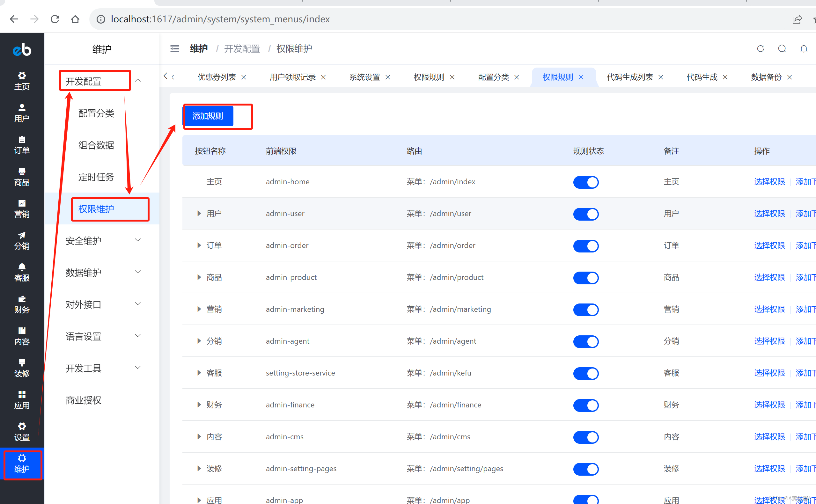Screen dimensions: 816x504
Task: Click 选择权限 link for 订单 row
Action: point(769,245)
